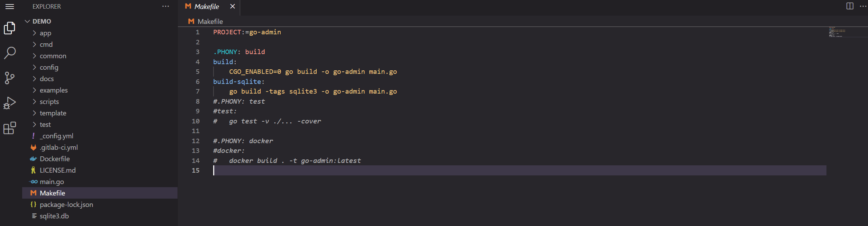Open Explorer's more actions ellipsis

coord(166,7)
